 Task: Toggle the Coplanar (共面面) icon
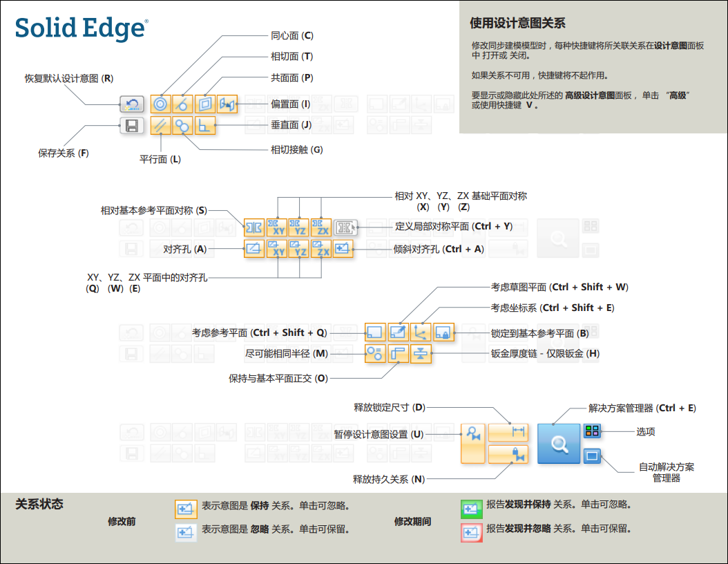tap(204, 104)
